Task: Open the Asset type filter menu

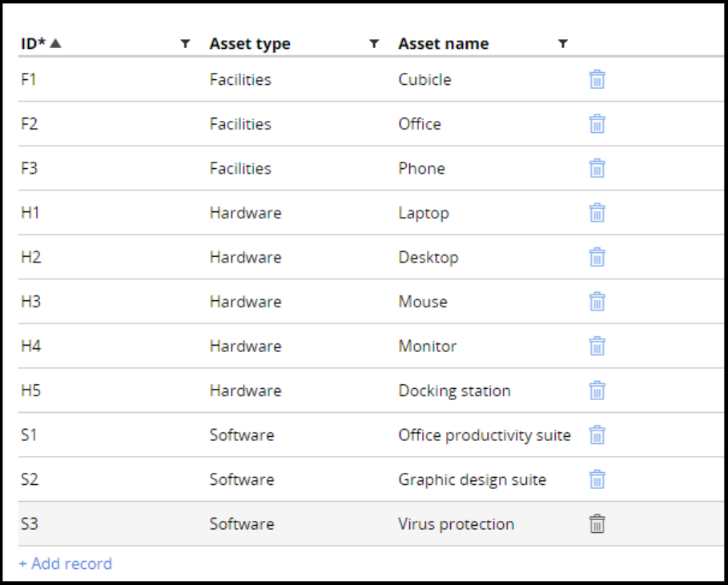Action: pos(373,44)
